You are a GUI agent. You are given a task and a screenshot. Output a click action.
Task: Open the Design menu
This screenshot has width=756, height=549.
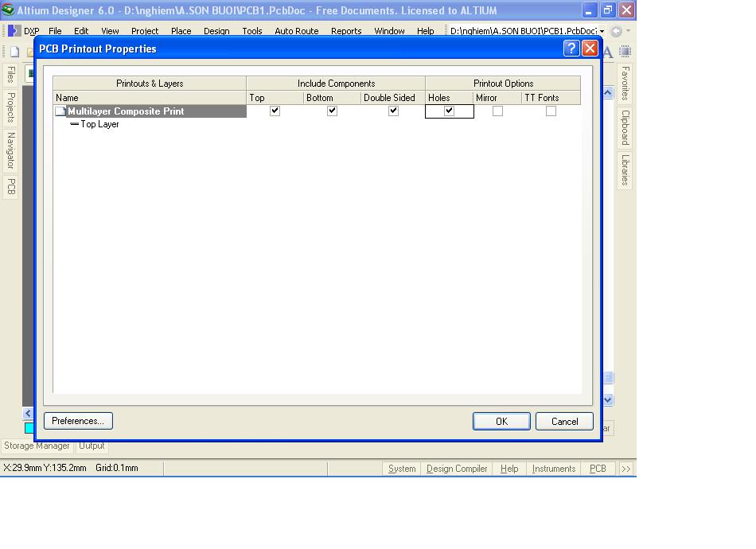pos(216,31)
